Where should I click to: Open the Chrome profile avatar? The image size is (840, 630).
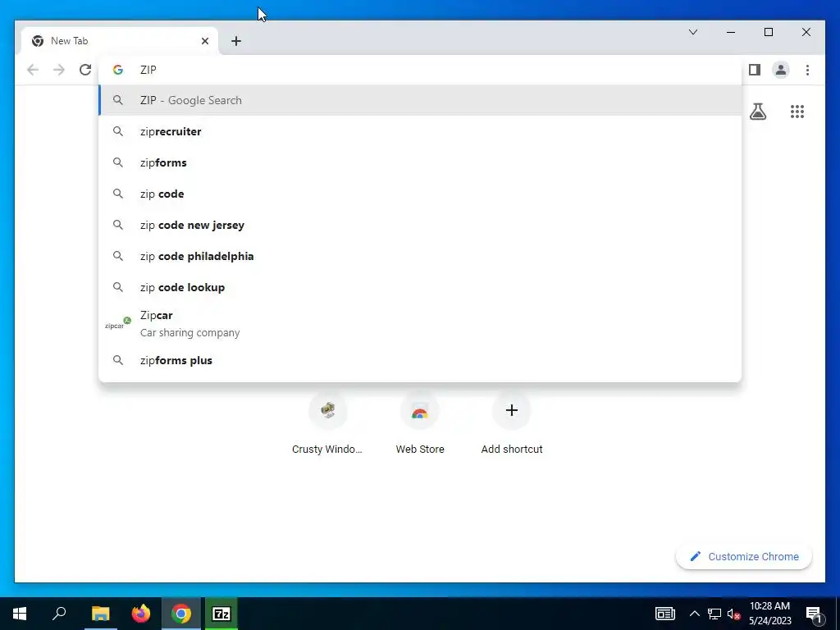pyautogui.click(x=781, y=70)
